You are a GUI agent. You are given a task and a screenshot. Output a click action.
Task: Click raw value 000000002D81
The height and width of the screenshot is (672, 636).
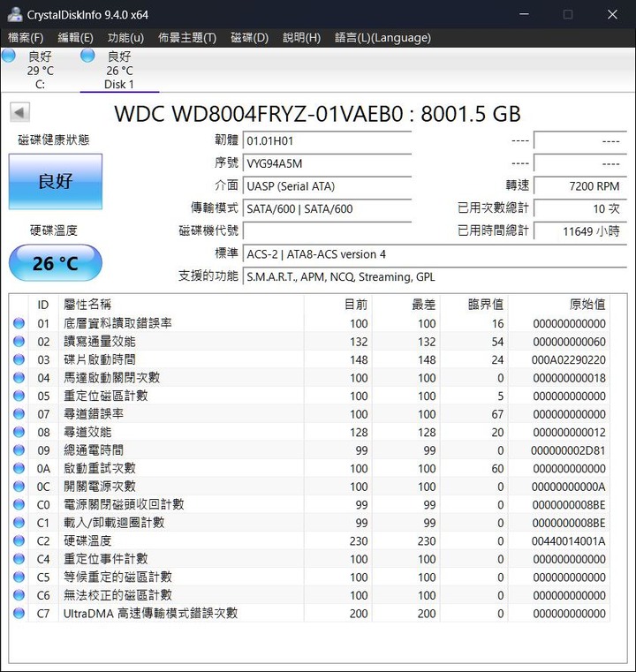tap(568, 450)
